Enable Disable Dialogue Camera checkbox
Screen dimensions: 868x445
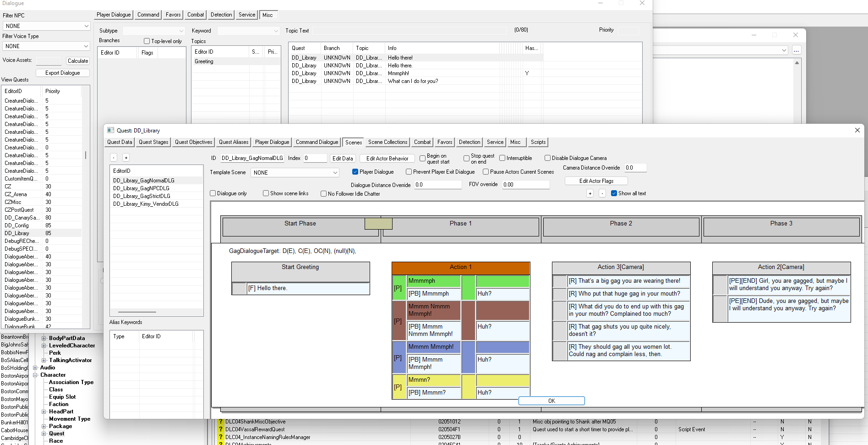coord(547,158)
